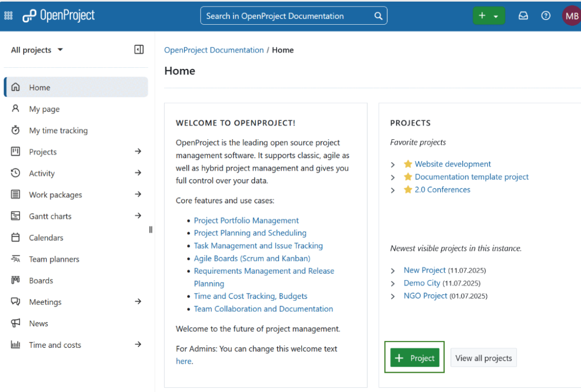Click the Projects sidebar icon
581x392 pixels.
pos(16,152)
